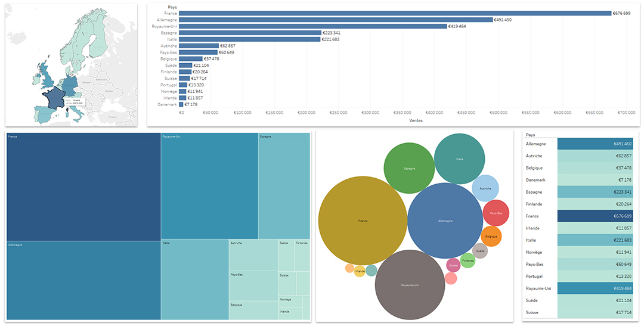Pick the pink Suisse bubble
Image resolution: width=644 pixels, height=329 pixels.
click(453, 265)
